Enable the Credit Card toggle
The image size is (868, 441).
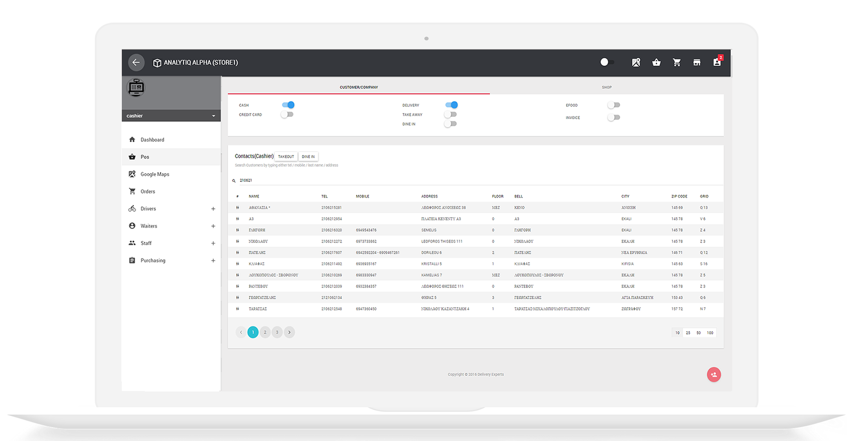pos(287,114)
